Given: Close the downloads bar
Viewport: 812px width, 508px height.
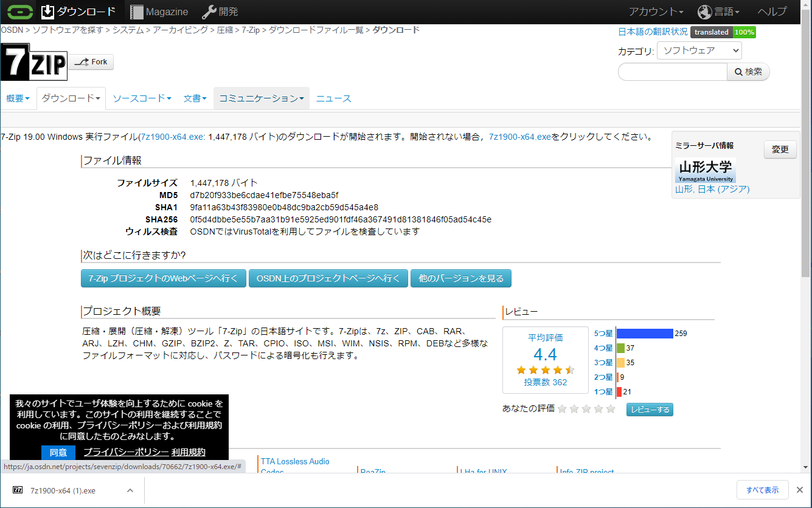Looking at the screenshot, I should (x=800, y=490).
